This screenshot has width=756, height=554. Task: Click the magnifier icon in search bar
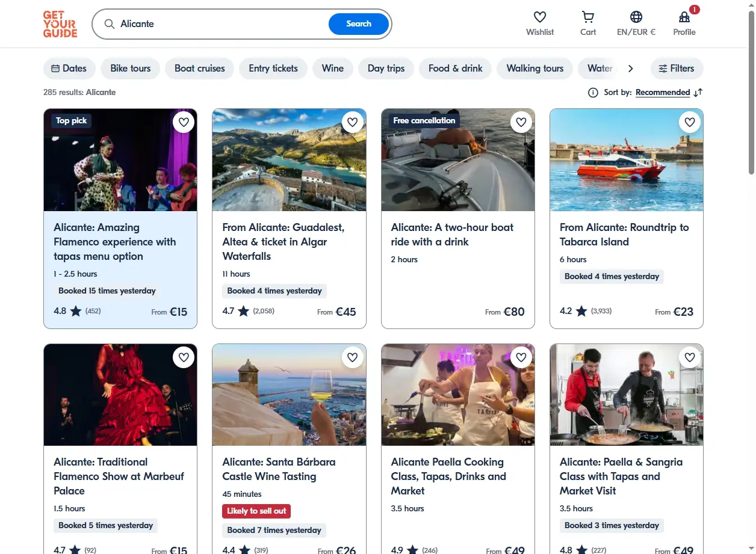pyautogui.click(x=110, y=24)
